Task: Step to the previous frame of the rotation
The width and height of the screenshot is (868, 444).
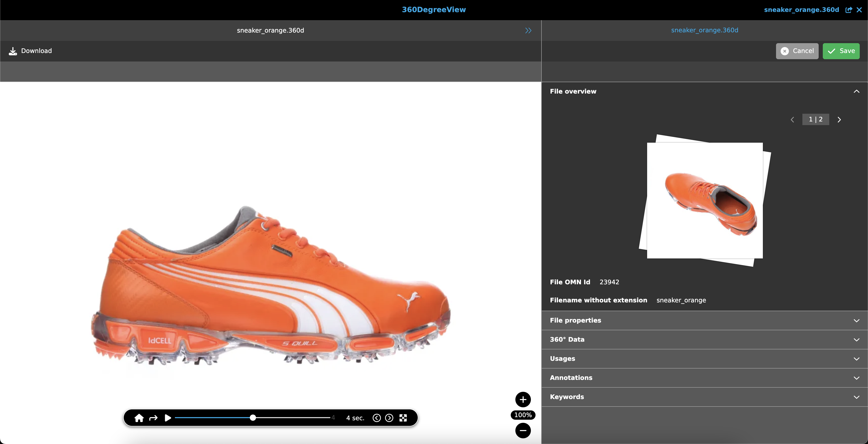Action: coord(376,418)
